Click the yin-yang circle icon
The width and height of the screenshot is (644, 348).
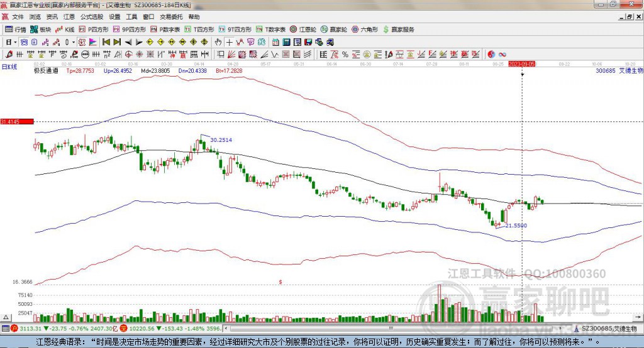pos(491,54)
